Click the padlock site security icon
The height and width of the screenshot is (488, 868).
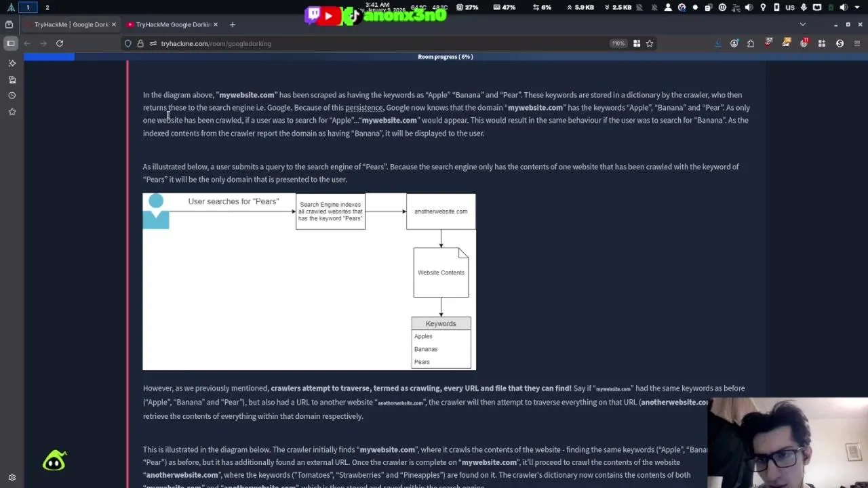140,43
